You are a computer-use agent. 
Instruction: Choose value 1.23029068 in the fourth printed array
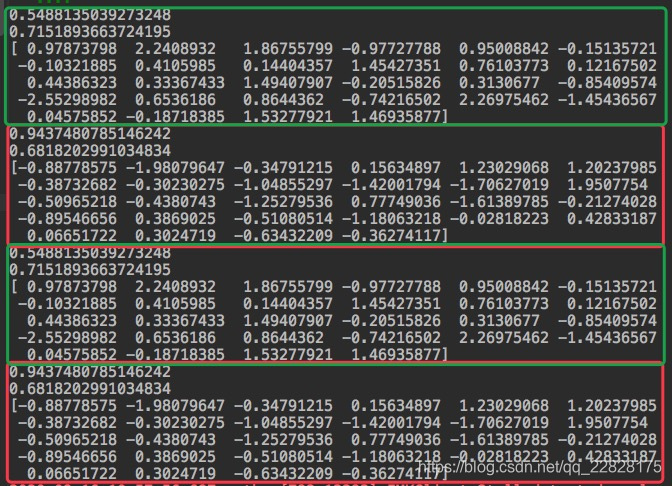coord(504,405)
